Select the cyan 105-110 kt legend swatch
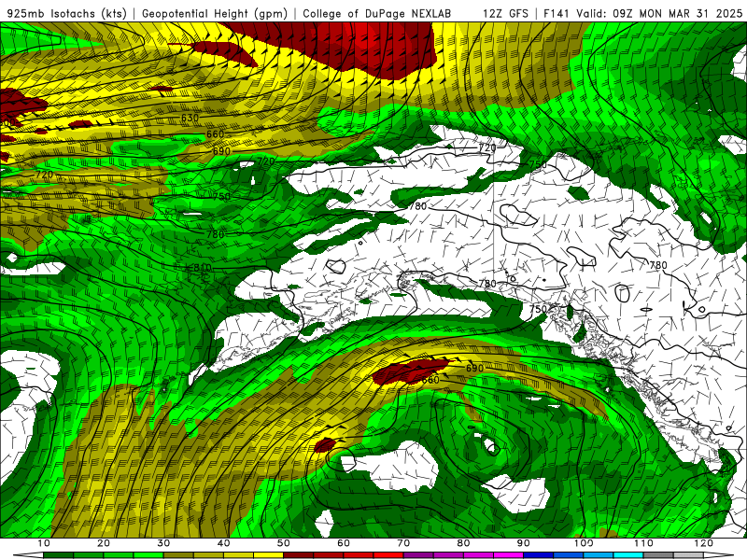The image size is (747, 560). 628,555
